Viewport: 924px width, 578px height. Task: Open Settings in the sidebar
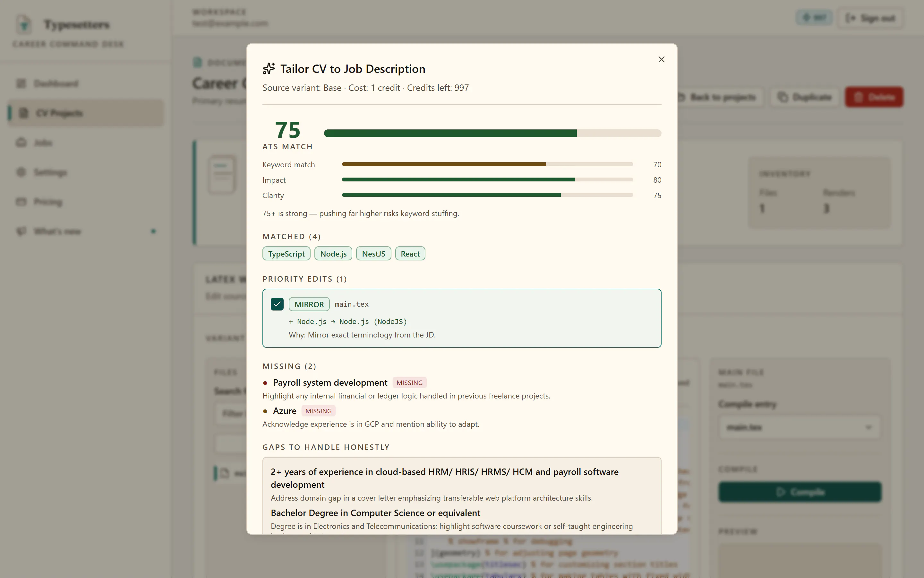click(86, 172)
